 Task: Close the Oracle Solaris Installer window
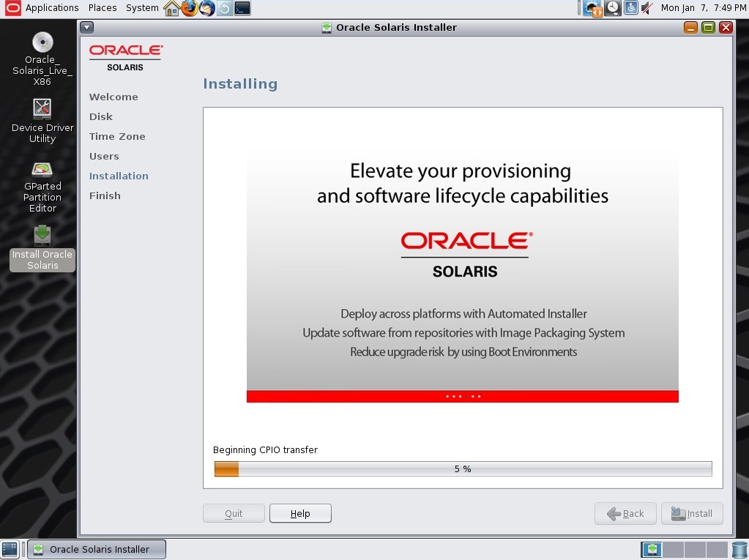(x=726, y=27)
